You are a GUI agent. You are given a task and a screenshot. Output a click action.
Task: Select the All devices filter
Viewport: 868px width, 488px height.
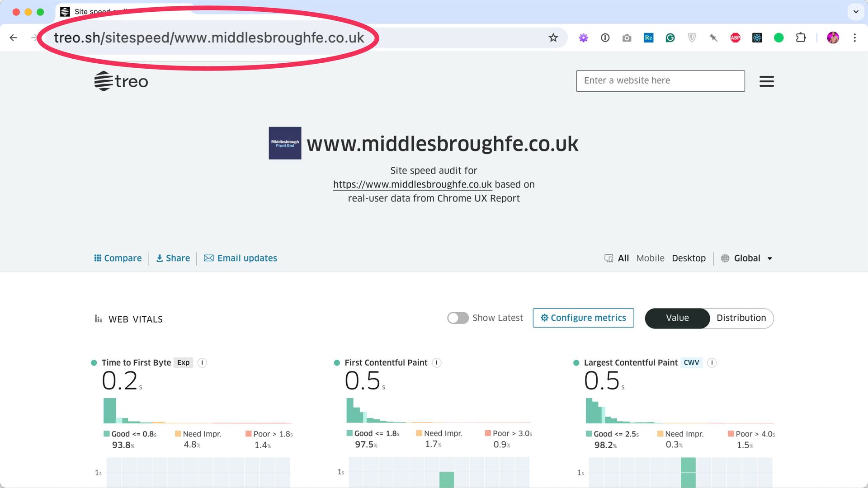coord(623,258)
